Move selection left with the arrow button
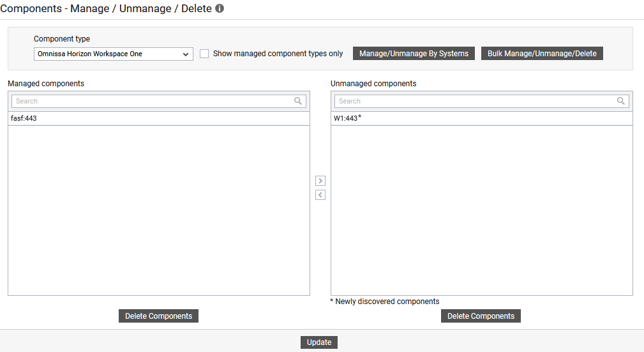The width and height of the screenshot is (644, 352). [x=320, y=195]
